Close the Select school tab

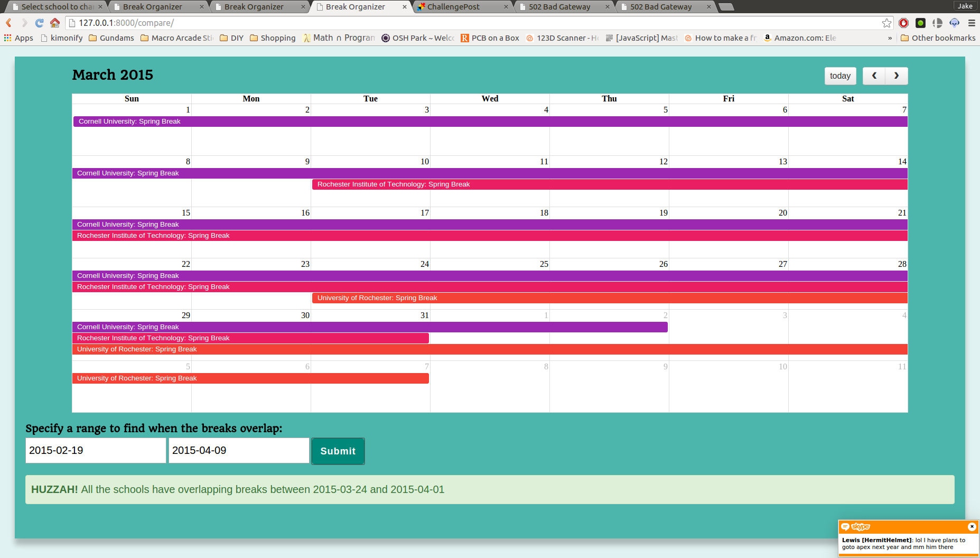100,7
